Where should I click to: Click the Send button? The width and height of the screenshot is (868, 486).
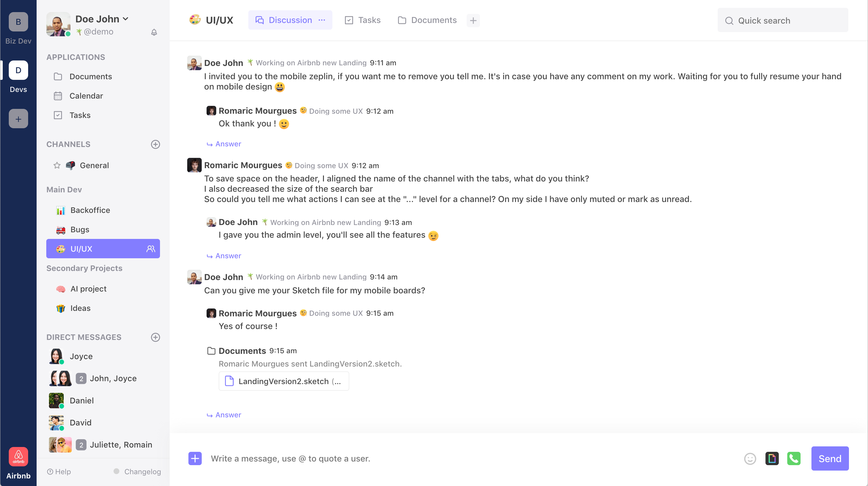point(829,459)
